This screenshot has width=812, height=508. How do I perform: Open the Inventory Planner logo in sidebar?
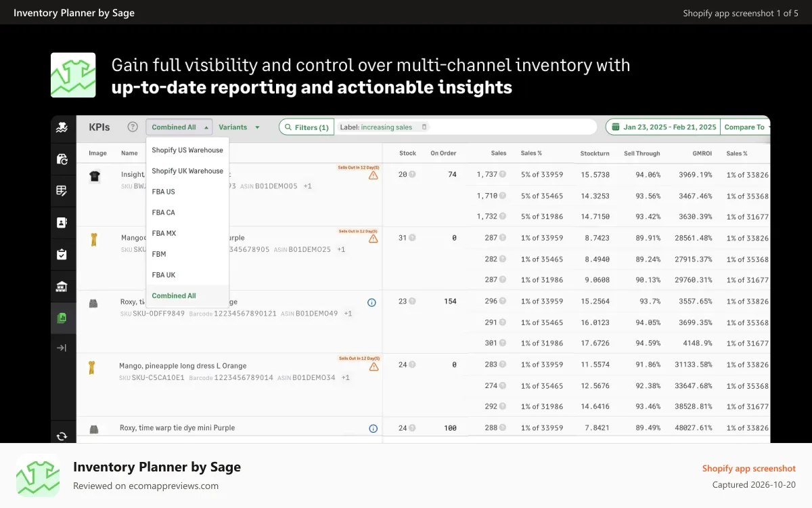pyautogui.click(x=62, y=127)
